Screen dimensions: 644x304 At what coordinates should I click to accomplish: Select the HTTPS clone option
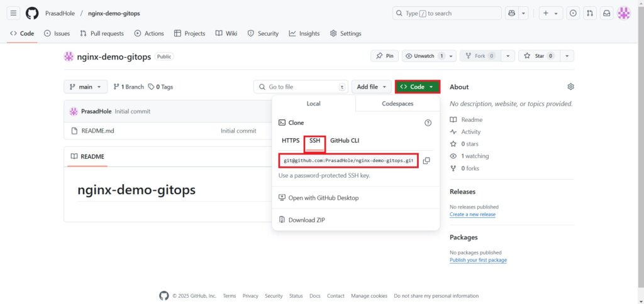tap(291, 141)
